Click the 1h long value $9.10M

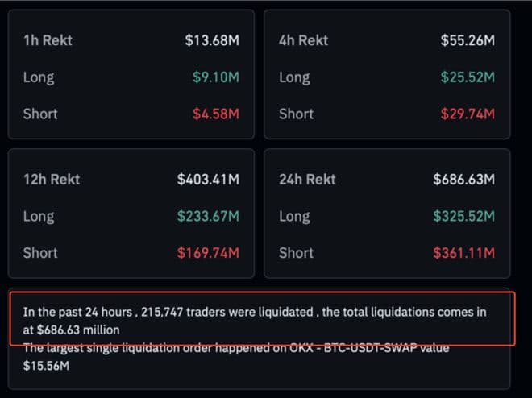click(215, 77)
